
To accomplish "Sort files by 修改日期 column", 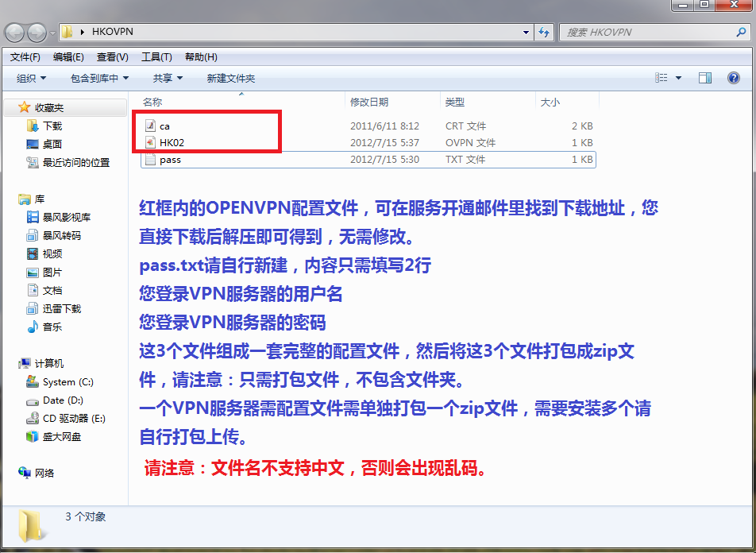I will 369,102.
